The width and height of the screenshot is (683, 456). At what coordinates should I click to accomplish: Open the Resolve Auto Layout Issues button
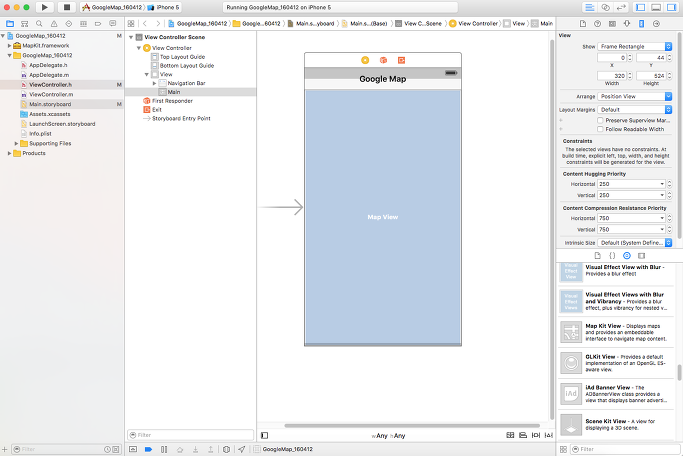coord(549,435)
